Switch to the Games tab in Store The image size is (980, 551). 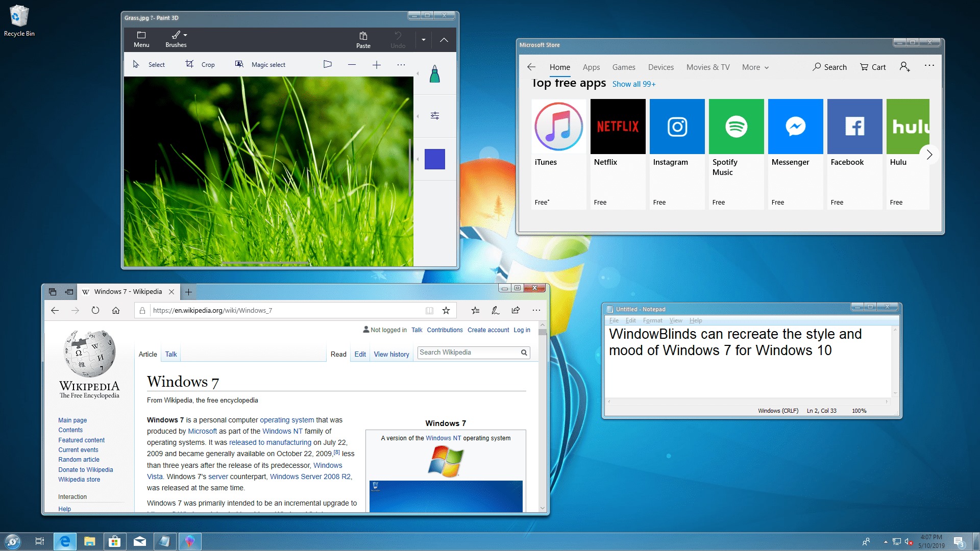click(624, 67)
